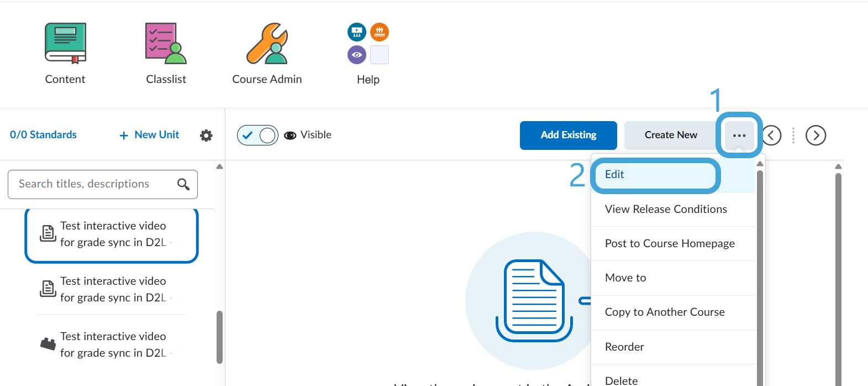Open the Course Admin wrench icon

pyautogui.click(x=267, y=44)
